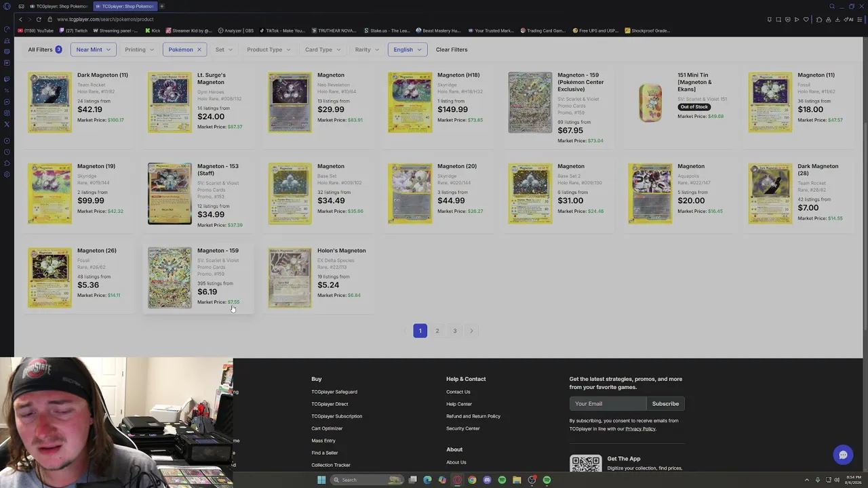Click the search icon in the title bar
Screen dimensions: 868x488
point(832,6)
